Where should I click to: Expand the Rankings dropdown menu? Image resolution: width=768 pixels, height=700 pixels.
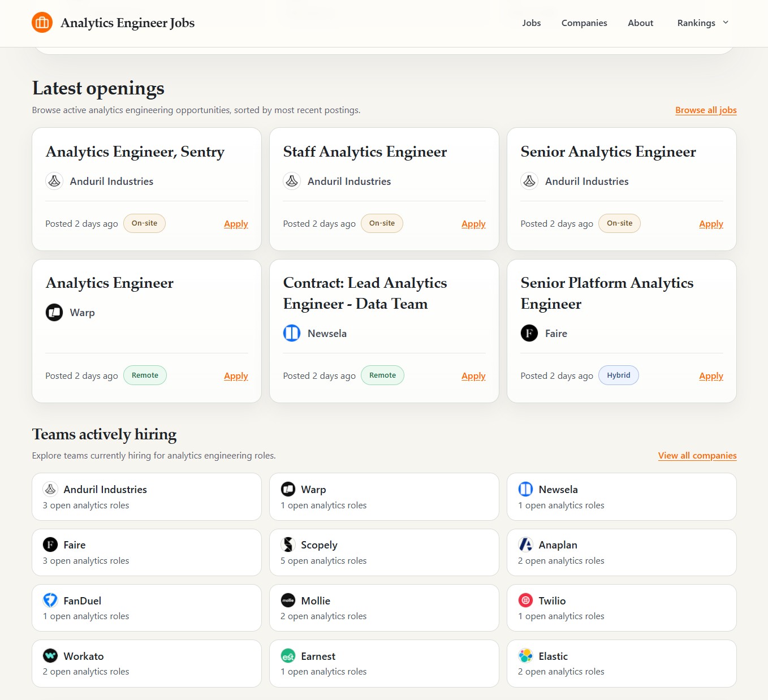(703, 23)
